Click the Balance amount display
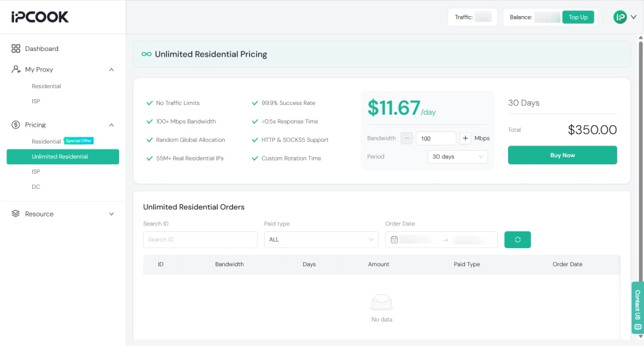The image size is (644, 346). [x=547, y=17]
